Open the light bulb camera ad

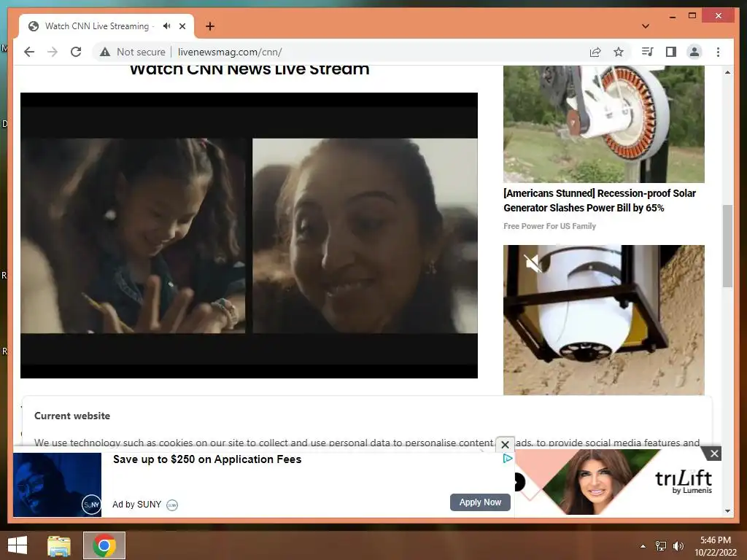tap(603, 320)
